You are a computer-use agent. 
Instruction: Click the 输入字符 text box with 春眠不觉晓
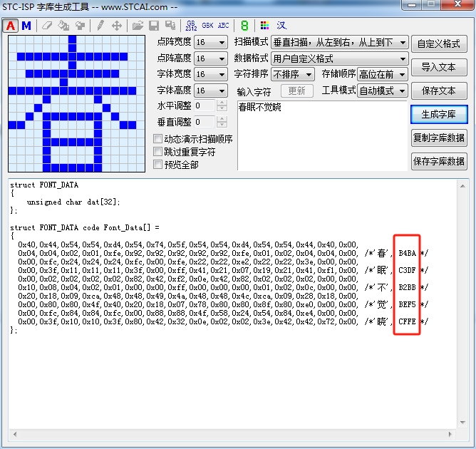tap(322, 135)
